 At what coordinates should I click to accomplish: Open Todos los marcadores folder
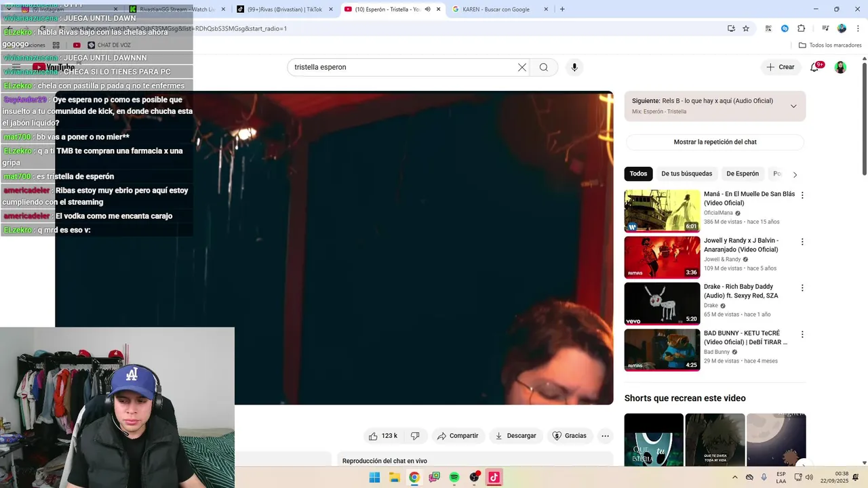[x=830, y=45]
